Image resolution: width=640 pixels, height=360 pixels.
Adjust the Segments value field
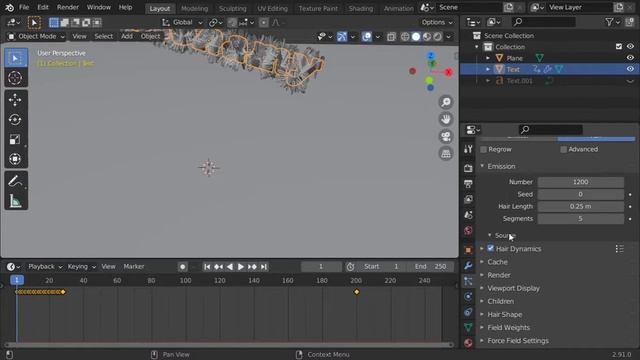tap(580, 219)
